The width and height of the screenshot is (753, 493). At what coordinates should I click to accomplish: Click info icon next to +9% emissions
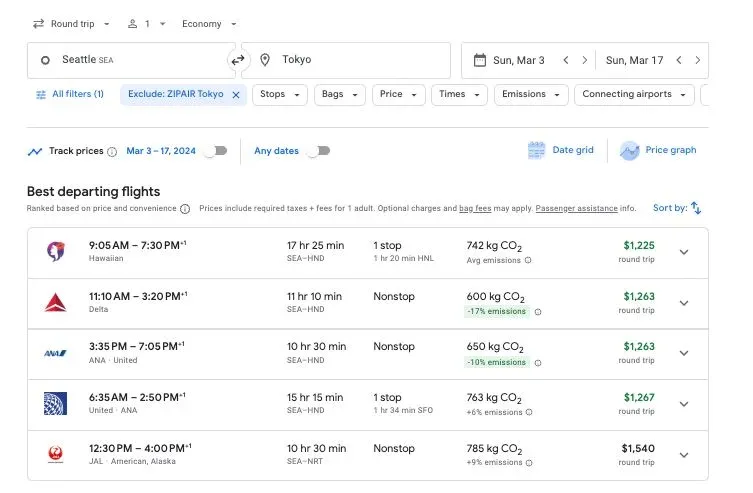click(529, 463)
